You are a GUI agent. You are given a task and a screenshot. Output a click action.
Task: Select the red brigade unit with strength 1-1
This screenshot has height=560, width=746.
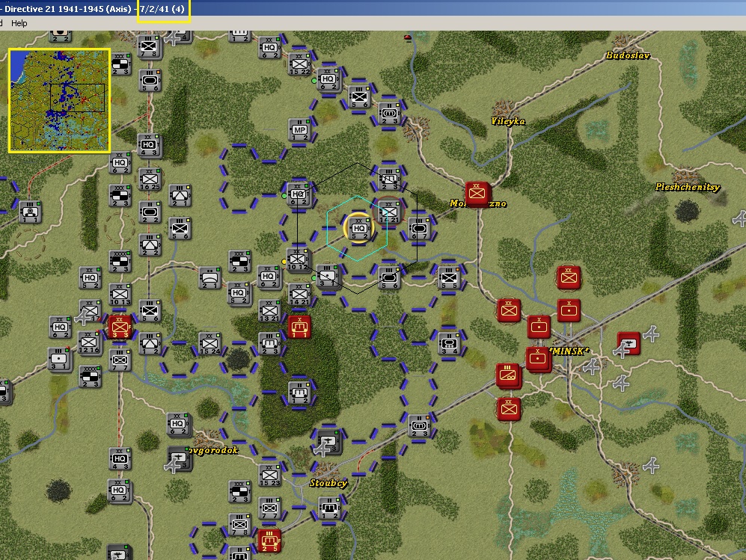point(299,326)
